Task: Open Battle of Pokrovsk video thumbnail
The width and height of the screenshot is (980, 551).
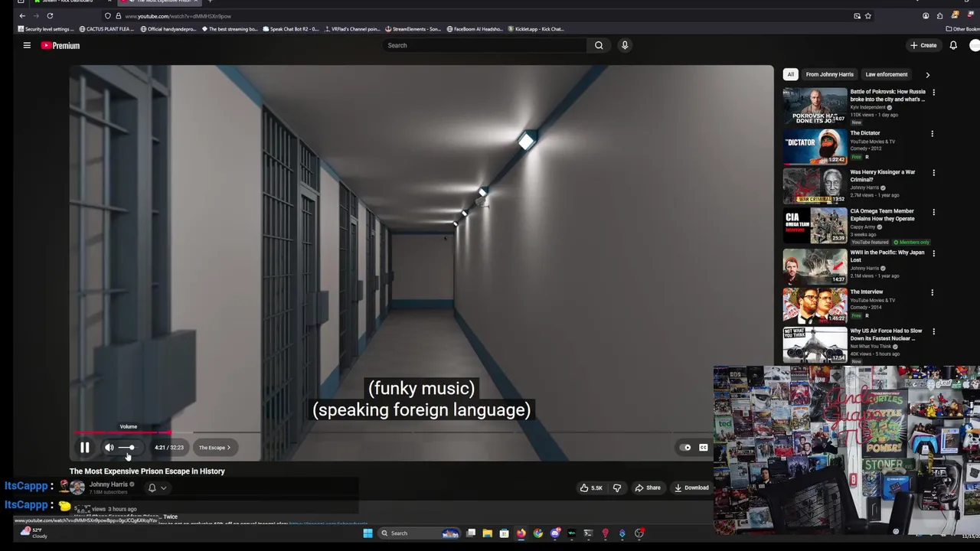Action: (x=815, y=106)
